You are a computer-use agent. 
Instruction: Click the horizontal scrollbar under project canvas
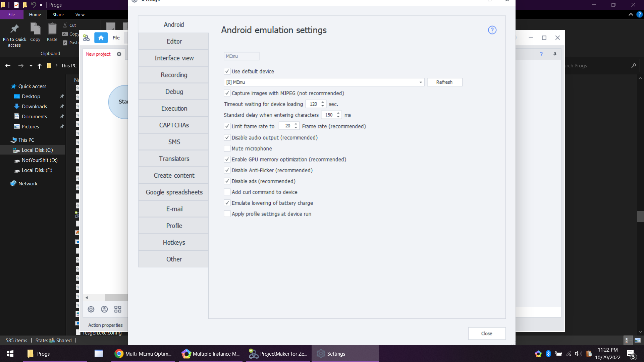pos(116,298)
